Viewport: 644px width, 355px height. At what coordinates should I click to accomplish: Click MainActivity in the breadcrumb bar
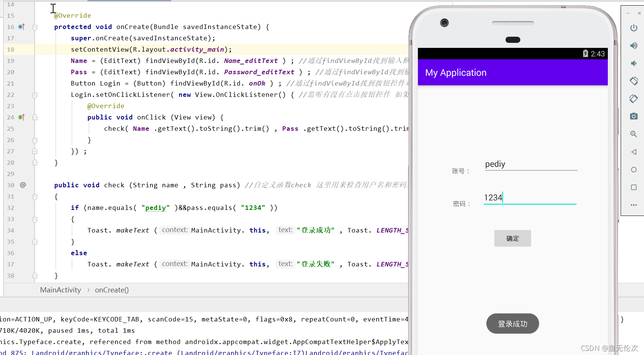[x=61, y=290]
